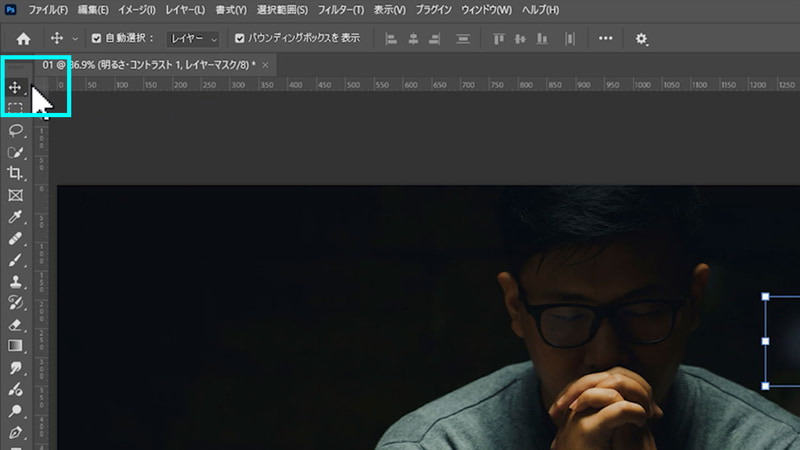Select the Smudge tool
The width and height of the screenshot is (800, 450).
(x=15, y=368)
